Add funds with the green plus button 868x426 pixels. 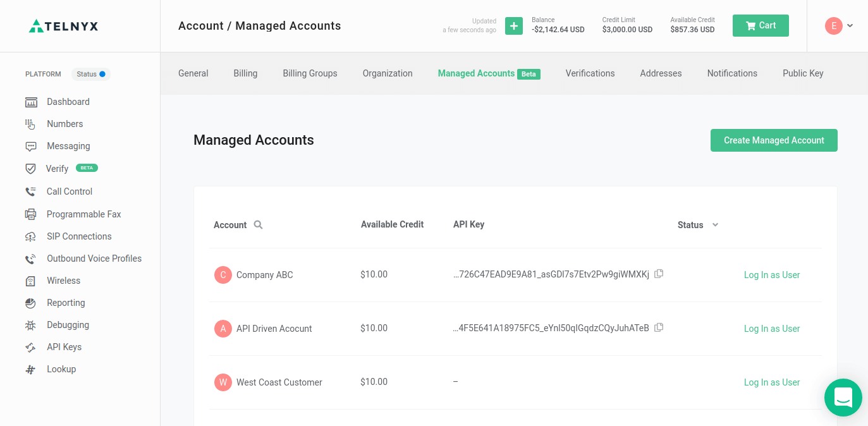point(514,26)
